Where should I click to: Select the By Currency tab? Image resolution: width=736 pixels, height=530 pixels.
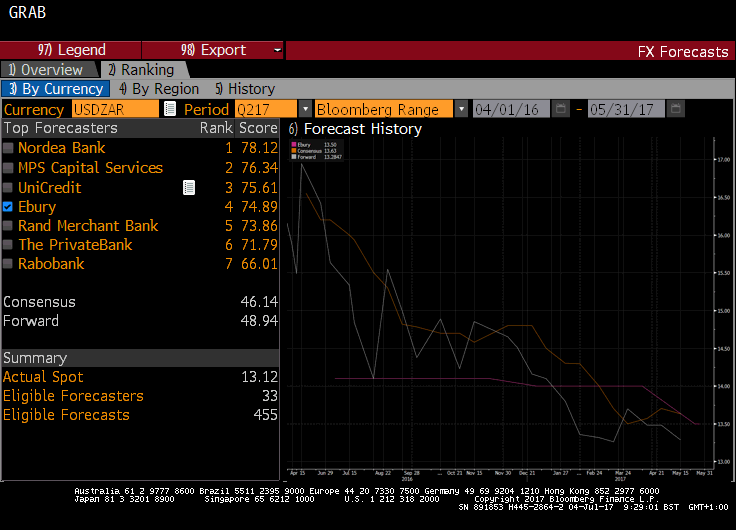click(x=56, y=89)
